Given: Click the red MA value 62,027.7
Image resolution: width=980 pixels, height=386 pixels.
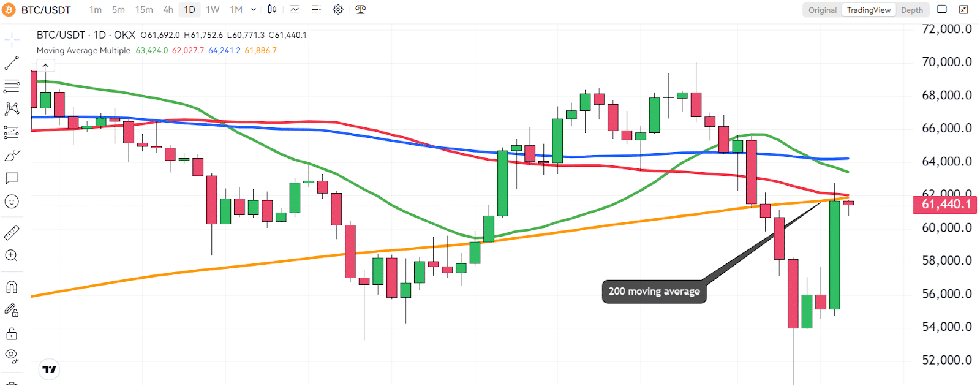Looking at the screenshot, I should tap(188, 51).
